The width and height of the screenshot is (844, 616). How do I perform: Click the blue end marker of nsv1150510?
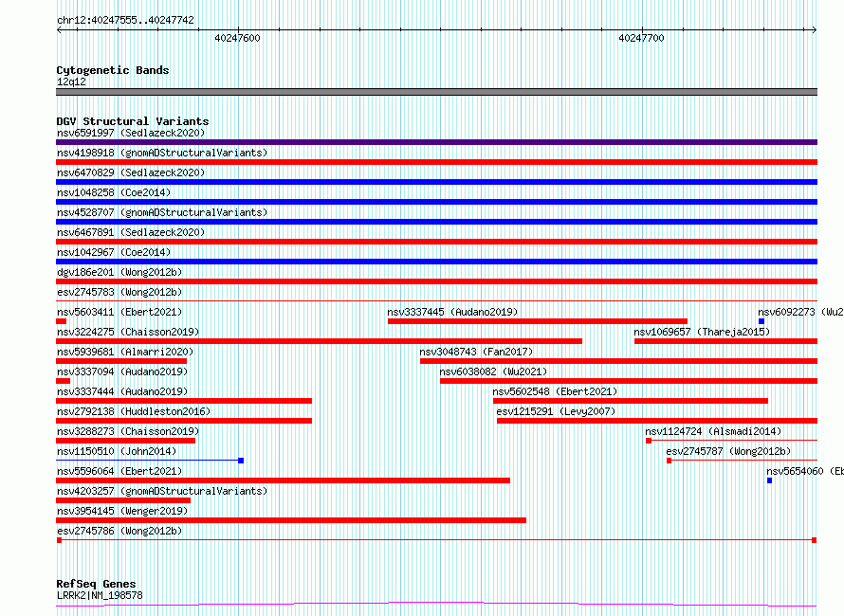tap(241, 461)
